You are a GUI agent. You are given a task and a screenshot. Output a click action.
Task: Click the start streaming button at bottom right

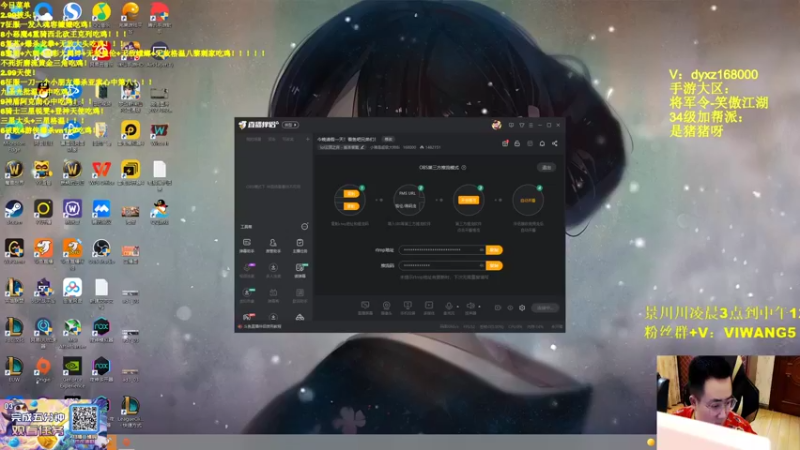[x=545, y=308]
